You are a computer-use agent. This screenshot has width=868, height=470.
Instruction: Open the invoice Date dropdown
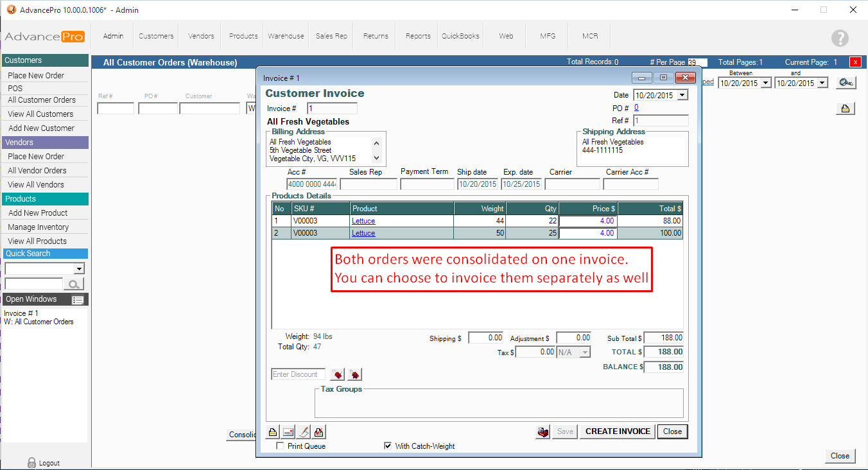coord(682,95)
